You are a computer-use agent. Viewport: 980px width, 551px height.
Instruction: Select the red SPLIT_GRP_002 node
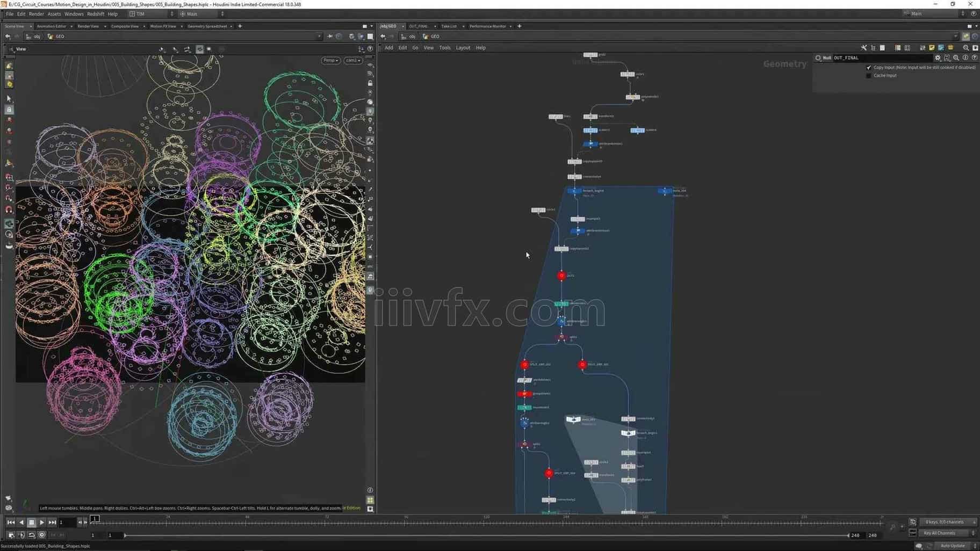(x=525, y=365)
